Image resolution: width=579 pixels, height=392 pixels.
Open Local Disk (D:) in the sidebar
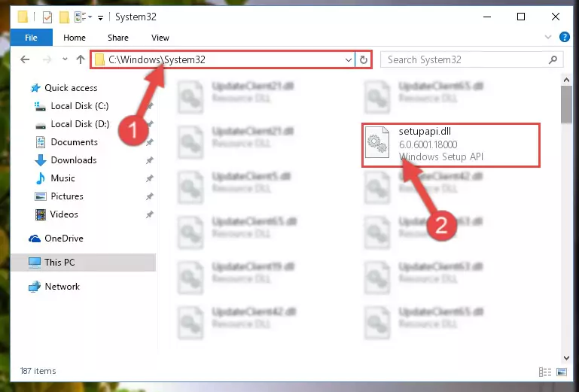coord(80,124)
